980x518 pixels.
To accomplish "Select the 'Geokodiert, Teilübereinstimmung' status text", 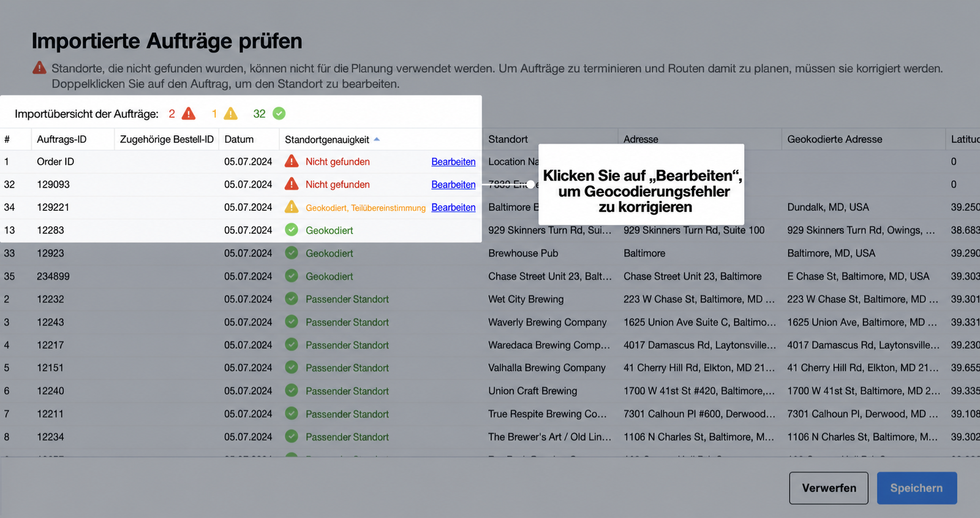I will [x=366, y=208].
